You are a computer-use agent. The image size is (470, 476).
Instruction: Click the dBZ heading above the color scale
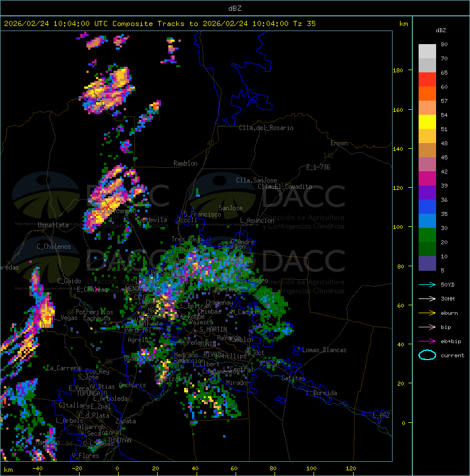(x=441, y=31)
